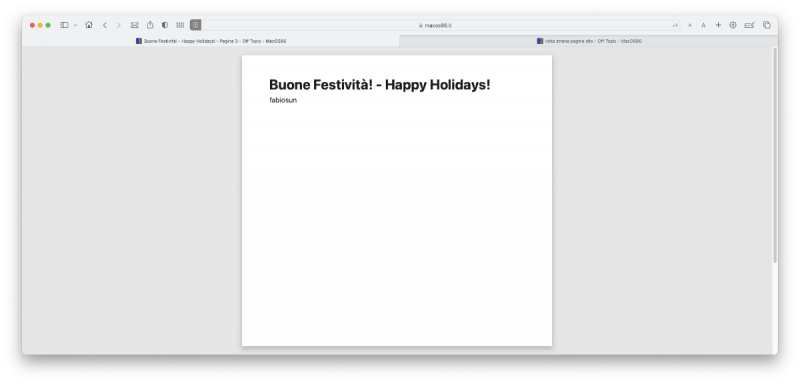The image size is (800, 384).
Task: Navigate forward to next page
Action: point(119,25)
